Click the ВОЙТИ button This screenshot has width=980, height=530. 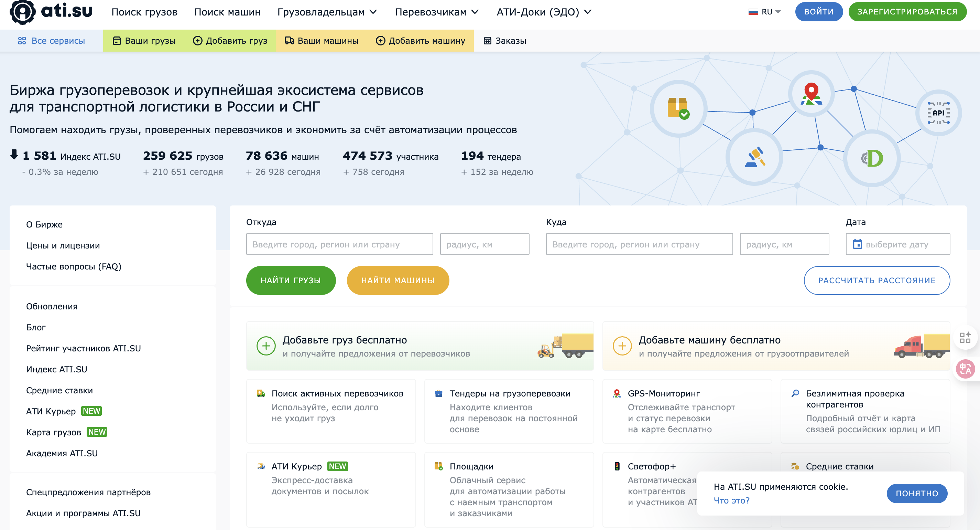(818, 12)
